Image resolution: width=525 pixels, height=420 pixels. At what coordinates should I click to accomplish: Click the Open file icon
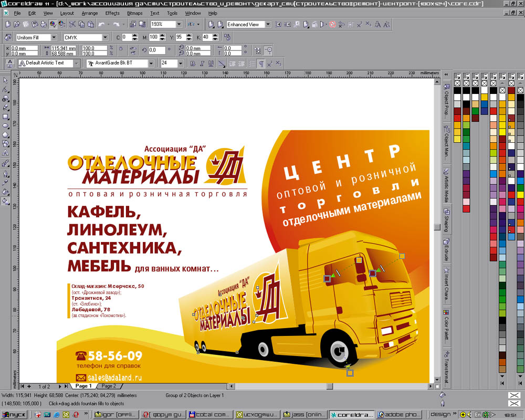click(x=17, y=24)
